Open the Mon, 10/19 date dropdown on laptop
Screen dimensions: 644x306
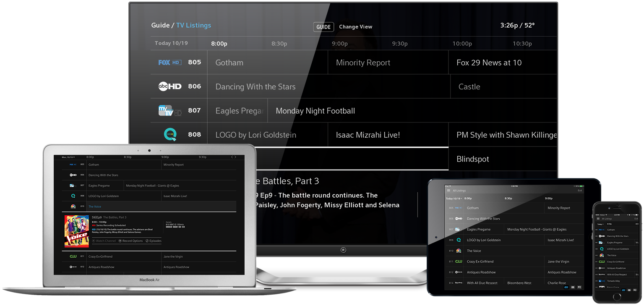68,157
